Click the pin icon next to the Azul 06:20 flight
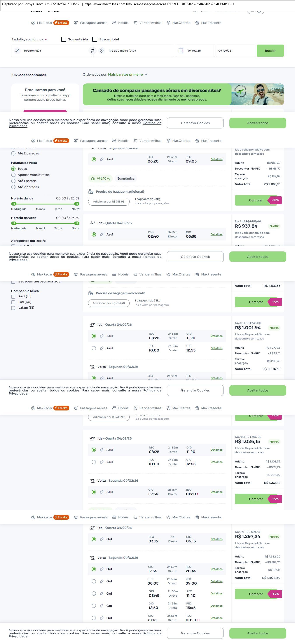Image resolution: width=295 pixels, height=644 pixels. 102,159
